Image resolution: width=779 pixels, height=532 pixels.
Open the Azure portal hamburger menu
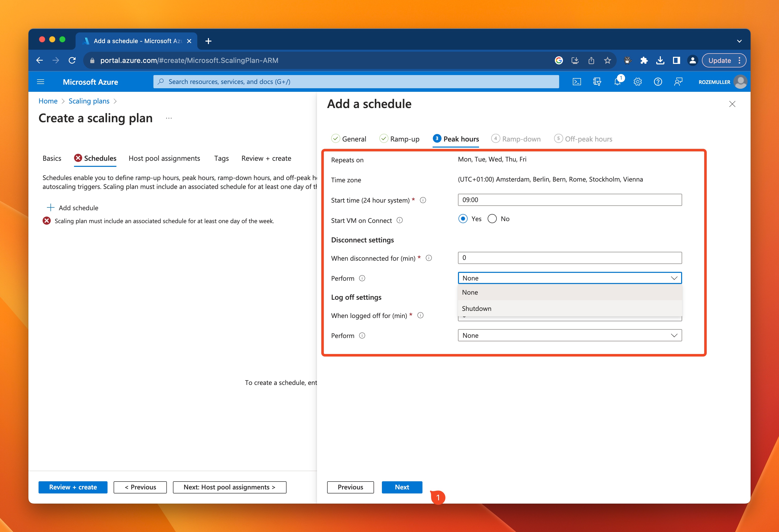(x=41, y=82)
